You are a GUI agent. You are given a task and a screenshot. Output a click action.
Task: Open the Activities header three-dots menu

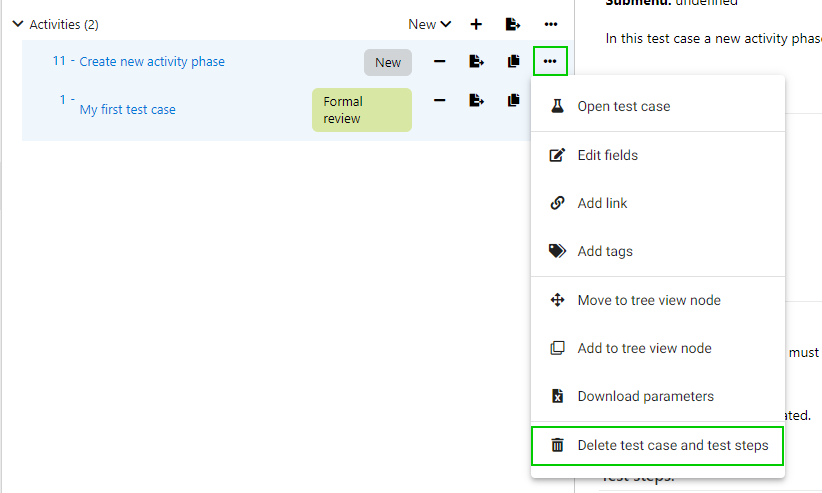(x=551, y=24)
